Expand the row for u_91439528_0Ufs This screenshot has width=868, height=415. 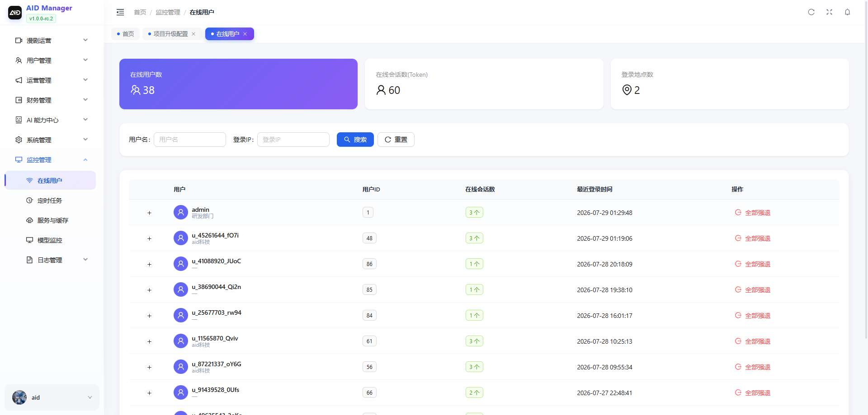[x=149, y=393]
